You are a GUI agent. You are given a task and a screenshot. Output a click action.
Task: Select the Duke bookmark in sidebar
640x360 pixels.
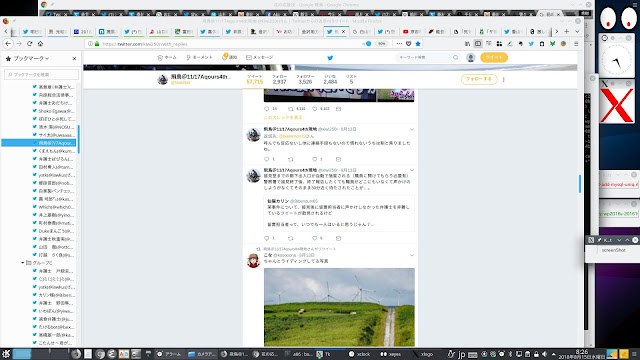click(x=53, y=231)
